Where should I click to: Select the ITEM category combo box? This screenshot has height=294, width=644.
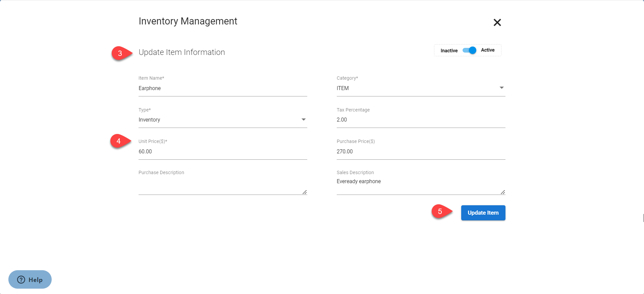(416, 88)
